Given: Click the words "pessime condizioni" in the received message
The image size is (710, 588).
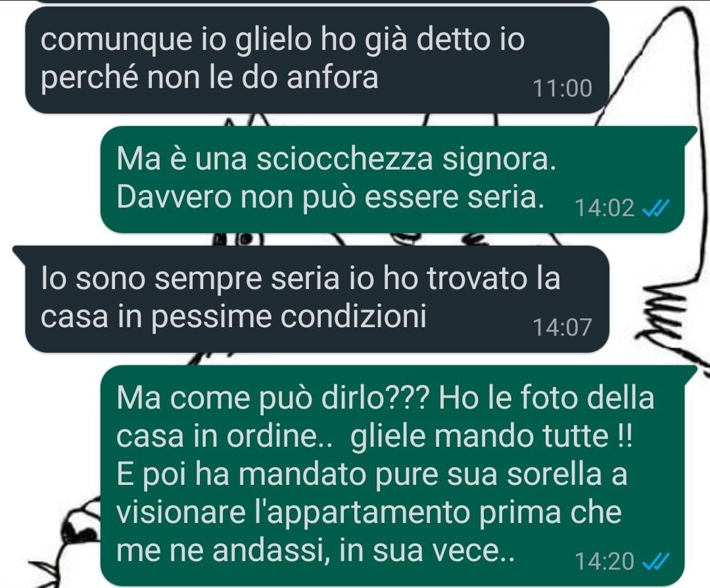Looking at the screenshot, I should [x=288, y=317].
